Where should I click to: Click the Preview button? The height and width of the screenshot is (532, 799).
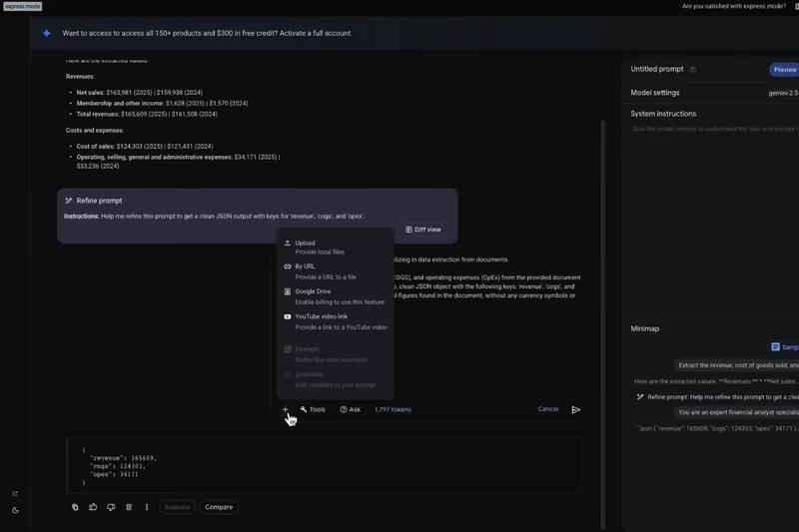pyautogui.click(x=784, y=70)
